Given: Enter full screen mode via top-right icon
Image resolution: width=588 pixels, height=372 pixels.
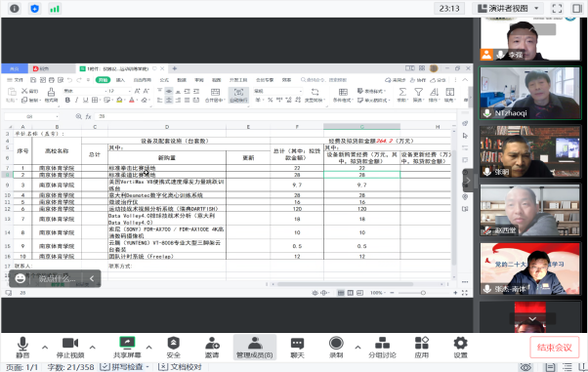Looking at the screenshot, I should (558, 8).
